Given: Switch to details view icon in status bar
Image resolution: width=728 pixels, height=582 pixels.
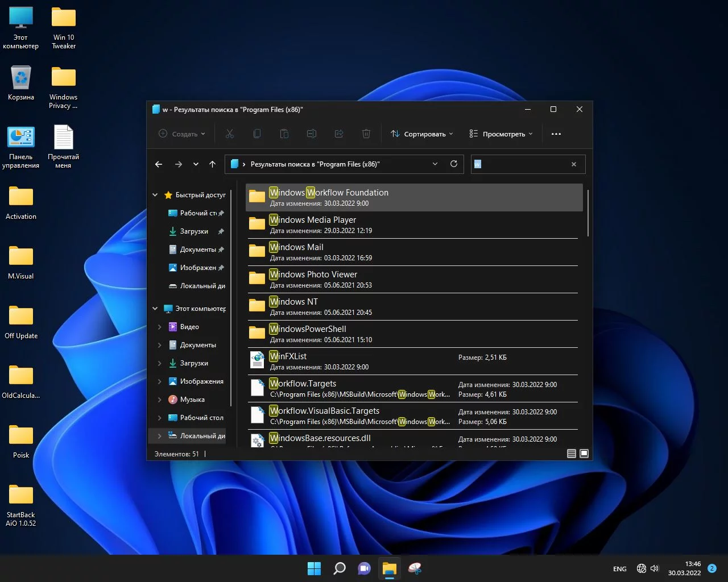Looking at the screenshot, I should pyautogui.click(x=572, y=454).
